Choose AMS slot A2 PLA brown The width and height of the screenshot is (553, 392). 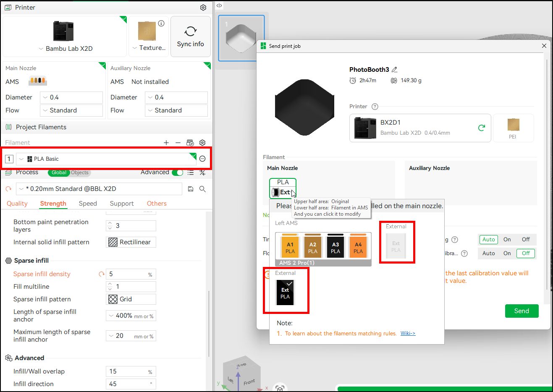click(x=313, y=246)
